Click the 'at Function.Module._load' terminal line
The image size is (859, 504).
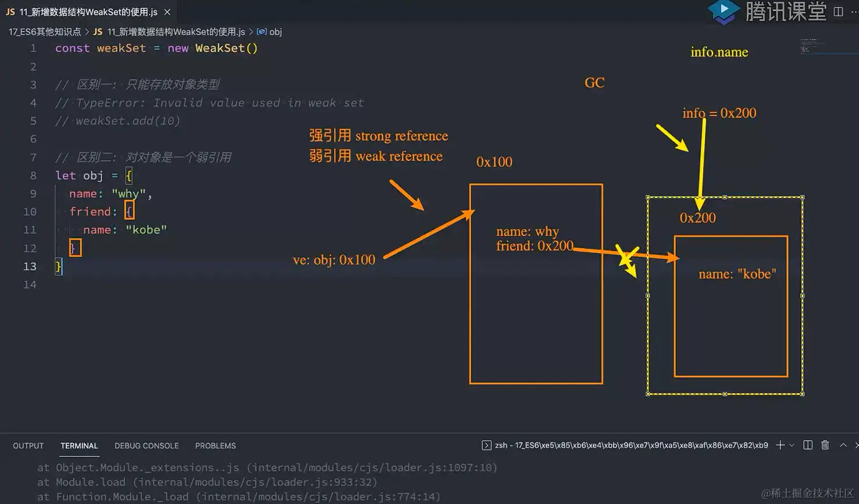[x=239, y=496]
